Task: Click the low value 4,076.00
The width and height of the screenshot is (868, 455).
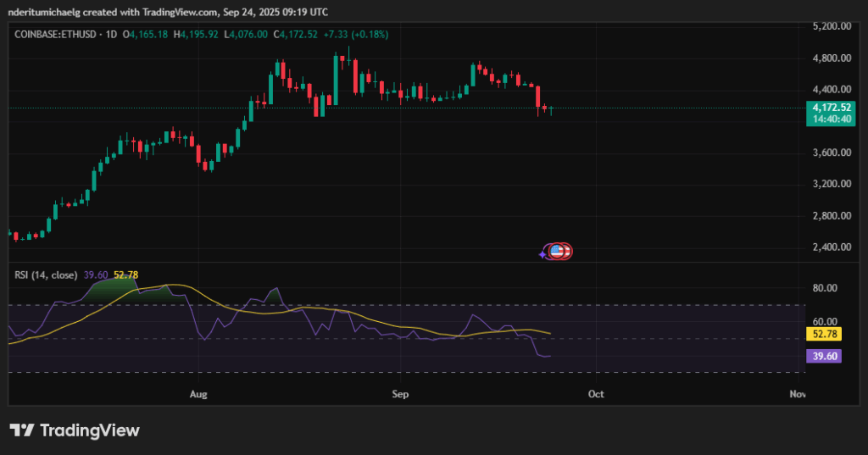Action: (x=248, y=35)
